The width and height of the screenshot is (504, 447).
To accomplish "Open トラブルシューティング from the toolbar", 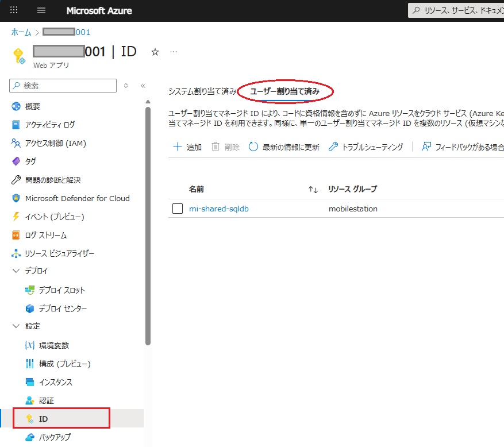I will coord(366,147).
